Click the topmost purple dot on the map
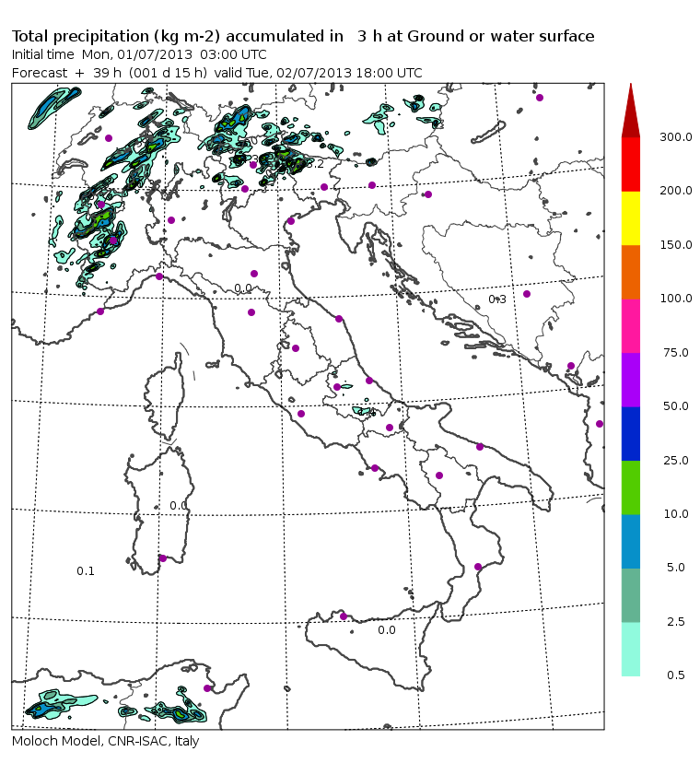700x763 pixels. (x=540, y=98)
